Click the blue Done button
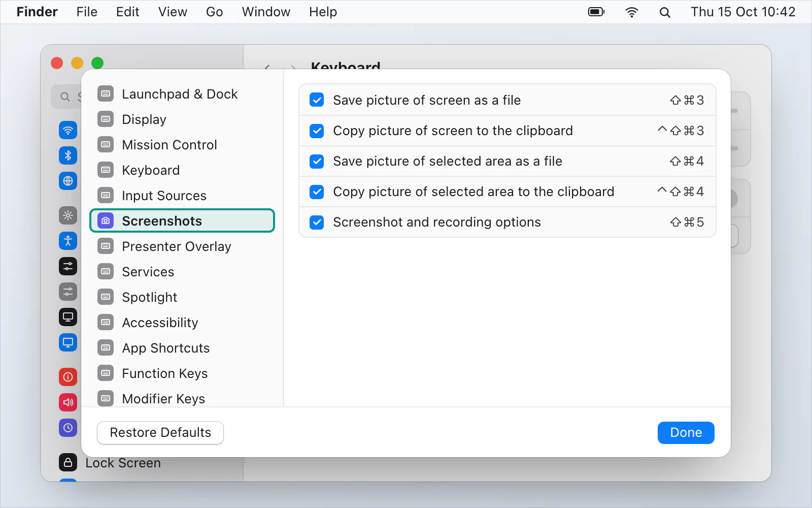The height and width of the screenshot is (508, 812). click(x=686, y=433)
